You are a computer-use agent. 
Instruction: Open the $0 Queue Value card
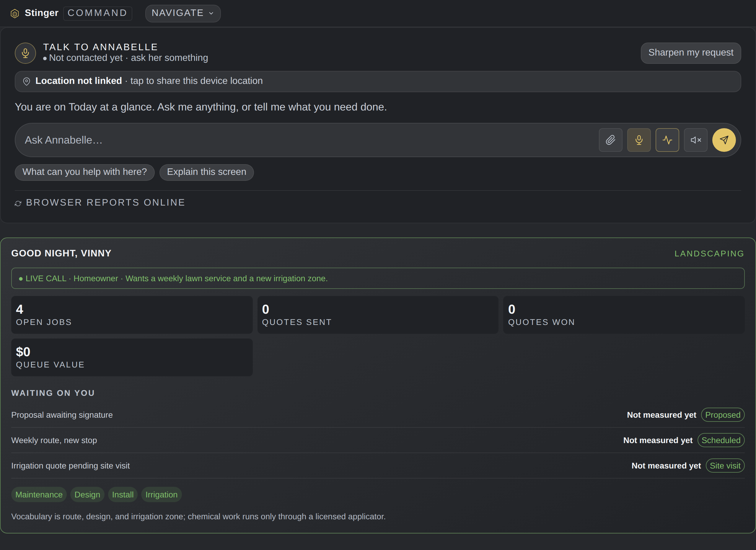tap(132, 357)
